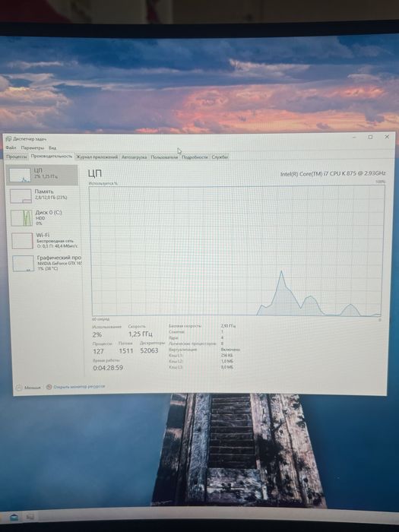Click the 52063 handles count
Screen dimensions: 399x532
click(149, 350)
